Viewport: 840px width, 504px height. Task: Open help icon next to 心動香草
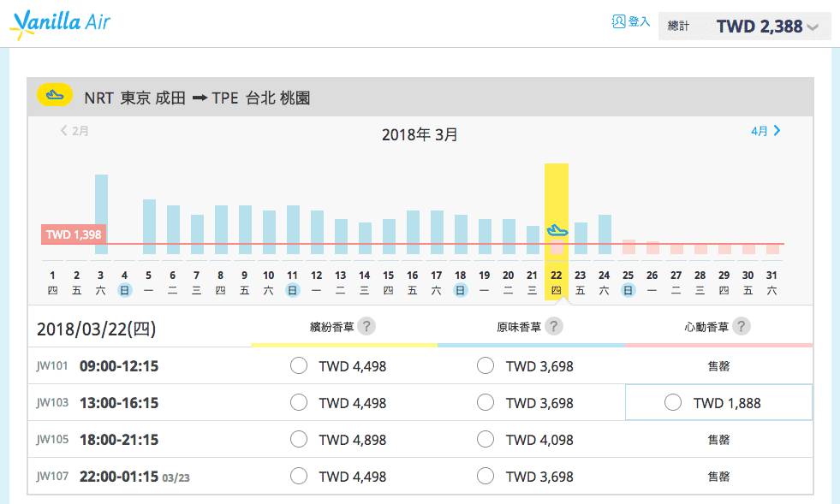pyautogui.click(x=742, y=326)
